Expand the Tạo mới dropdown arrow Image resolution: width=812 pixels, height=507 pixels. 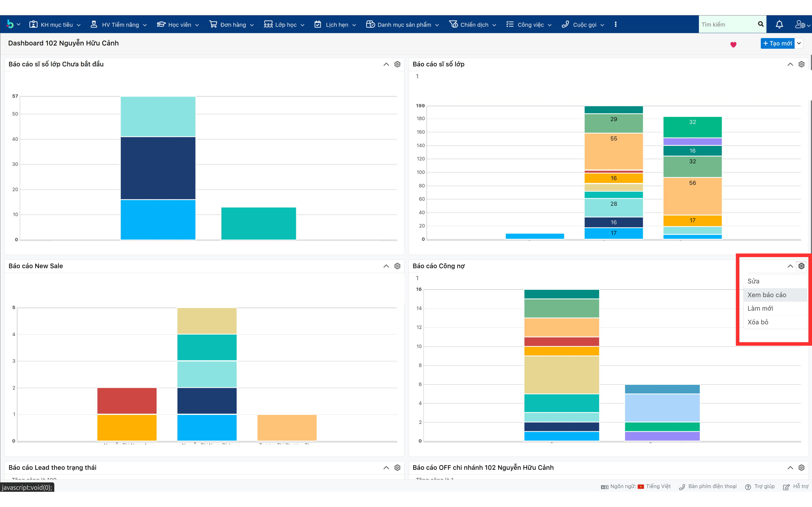tap(799, 43)
